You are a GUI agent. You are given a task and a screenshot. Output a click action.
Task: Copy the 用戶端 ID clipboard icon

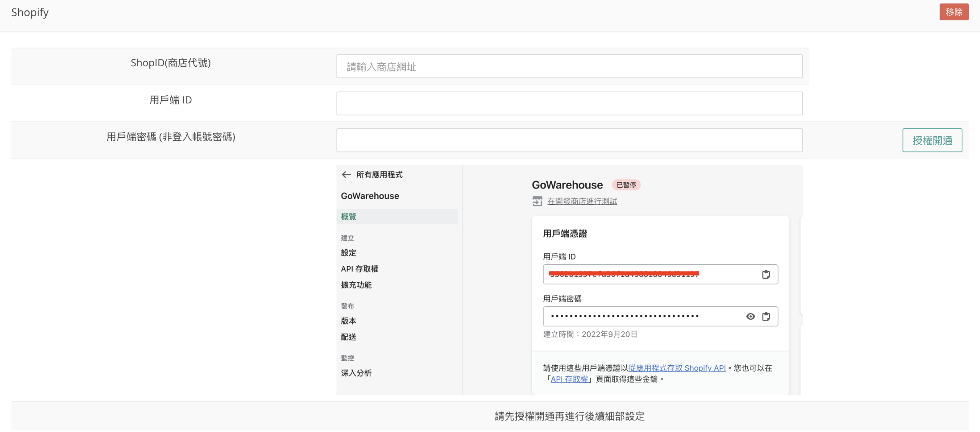(766, 274)
